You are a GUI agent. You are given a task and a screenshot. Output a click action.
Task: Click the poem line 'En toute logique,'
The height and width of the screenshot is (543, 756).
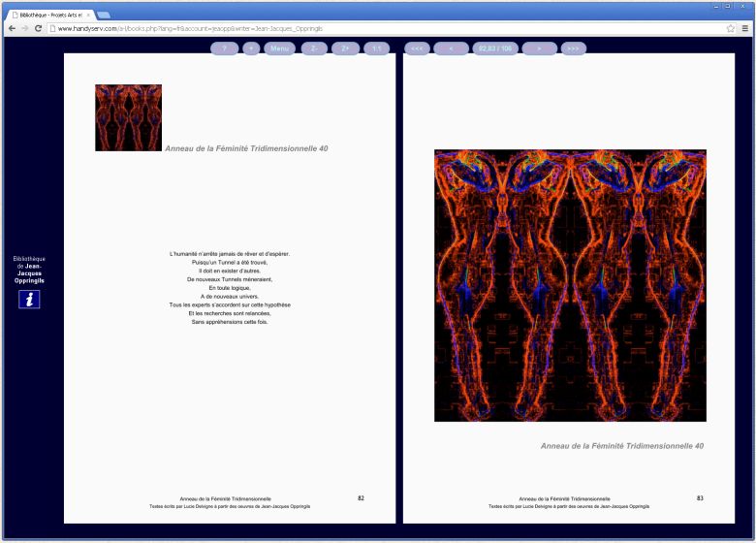tap(230, 288)
